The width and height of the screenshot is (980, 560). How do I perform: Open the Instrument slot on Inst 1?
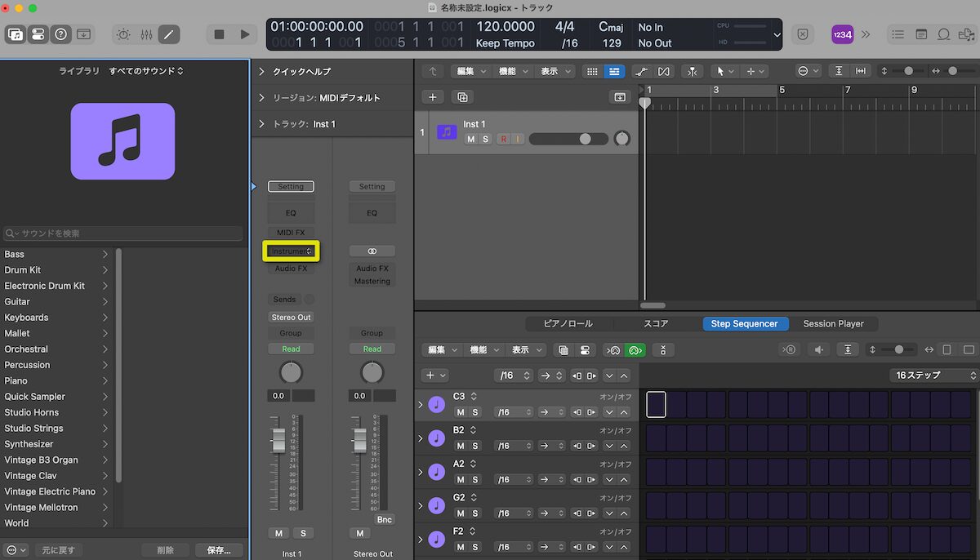[291, 251]
